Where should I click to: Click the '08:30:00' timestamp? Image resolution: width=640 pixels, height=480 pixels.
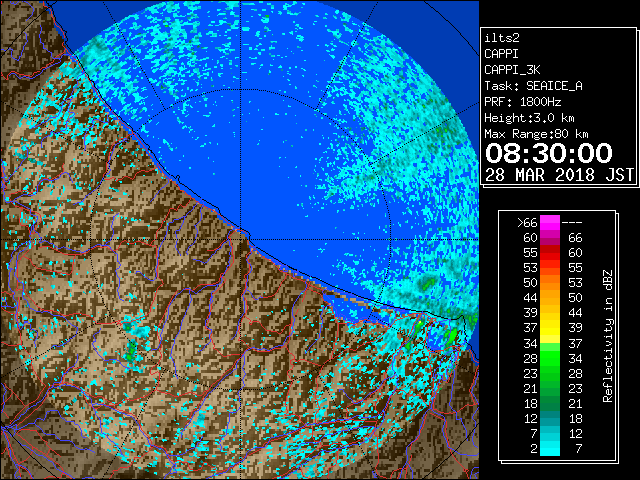549,153
